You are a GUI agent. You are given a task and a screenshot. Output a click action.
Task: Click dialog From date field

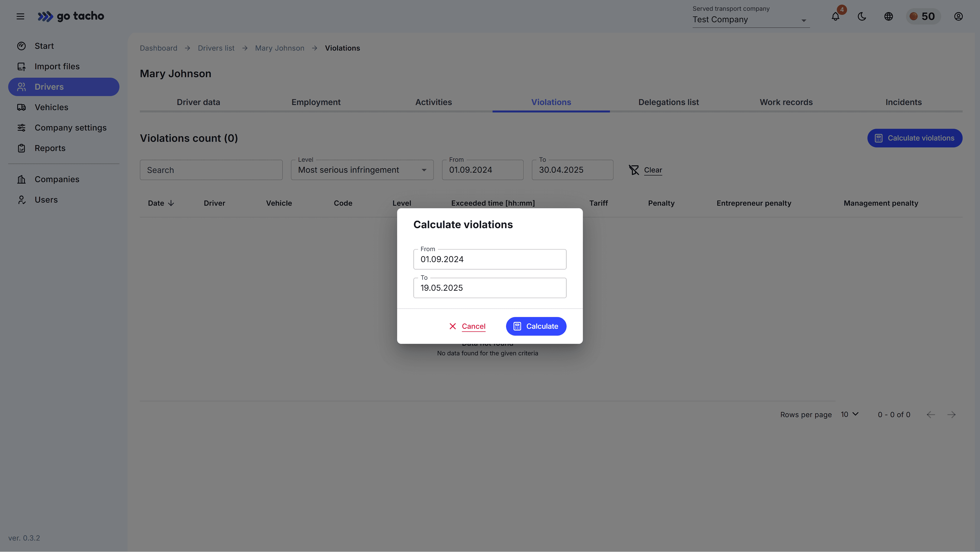click(x=490, y=259)
